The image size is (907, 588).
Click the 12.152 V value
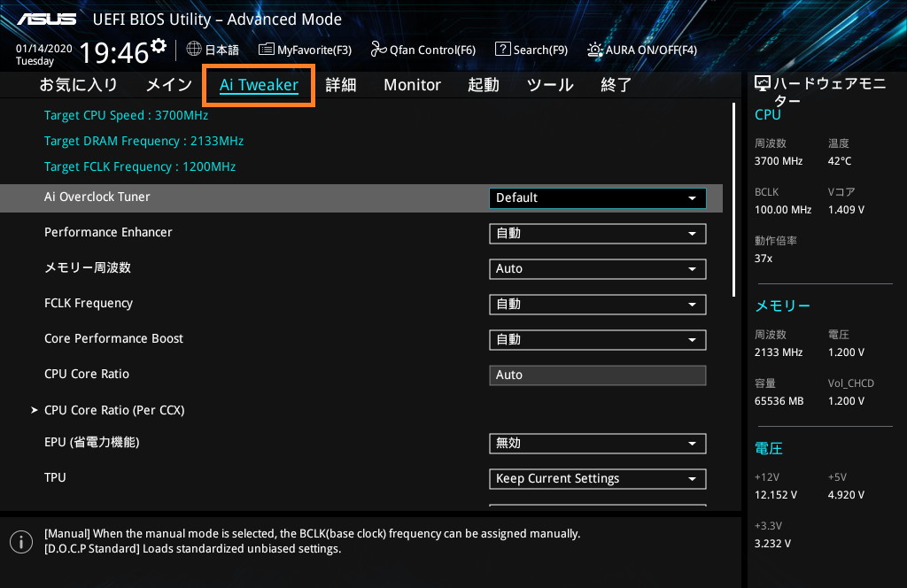(x=775, y=495)
